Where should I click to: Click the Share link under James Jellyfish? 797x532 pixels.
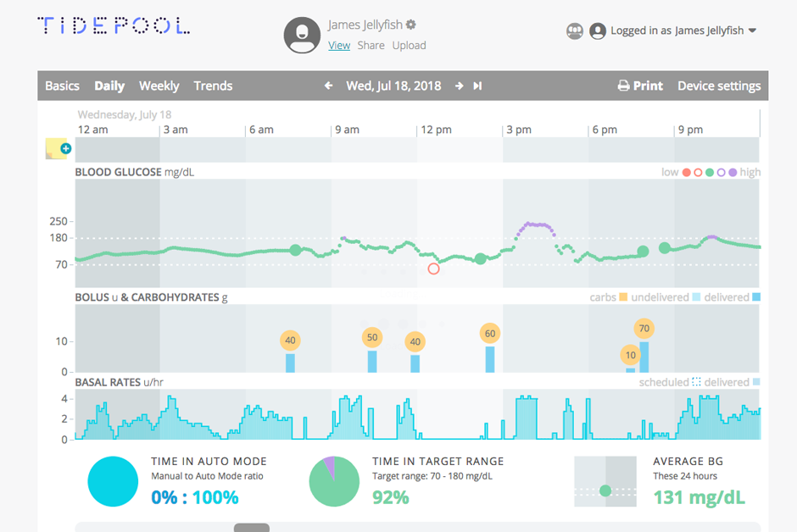(371, 45)
